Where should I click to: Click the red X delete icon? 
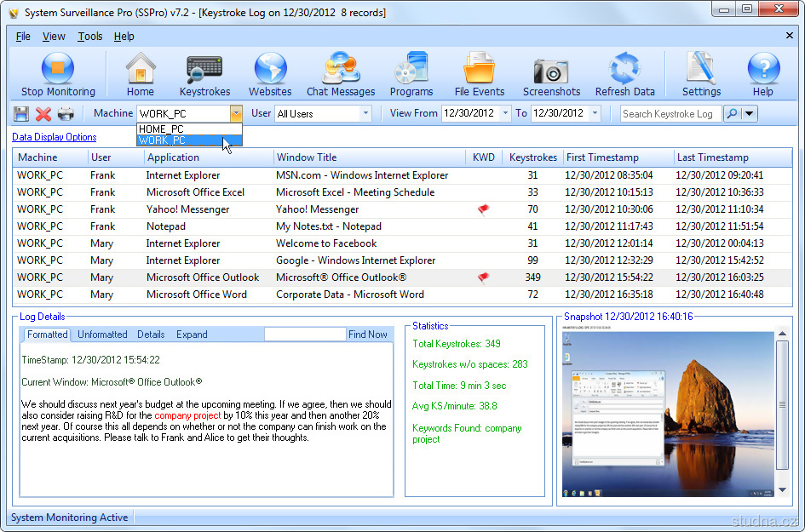pyautogui.click(x=43, y=114)
